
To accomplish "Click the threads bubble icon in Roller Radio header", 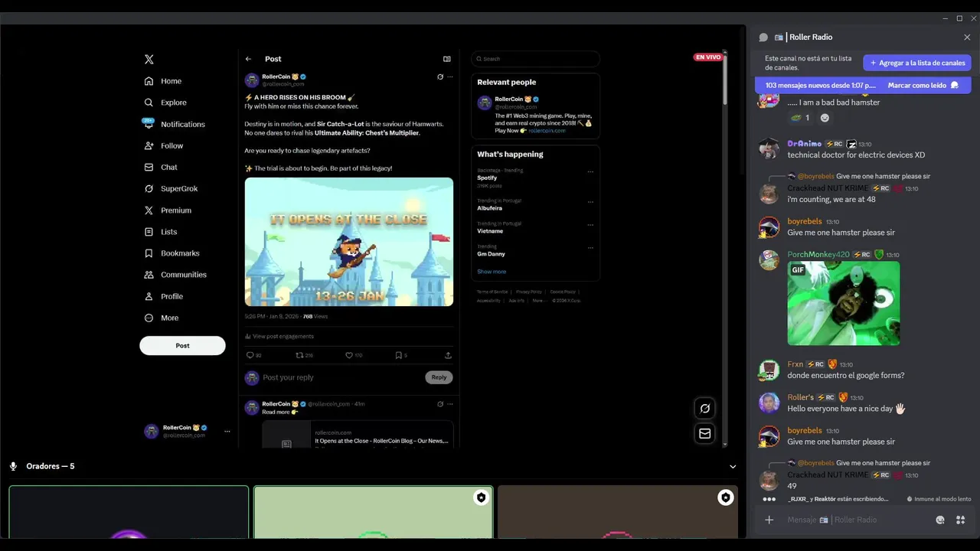I will [x=763, y=37].
